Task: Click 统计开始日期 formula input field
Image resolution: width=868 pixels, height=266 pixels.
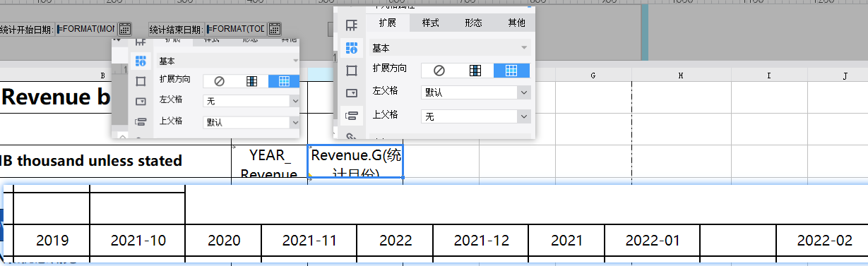Action: 85,29
